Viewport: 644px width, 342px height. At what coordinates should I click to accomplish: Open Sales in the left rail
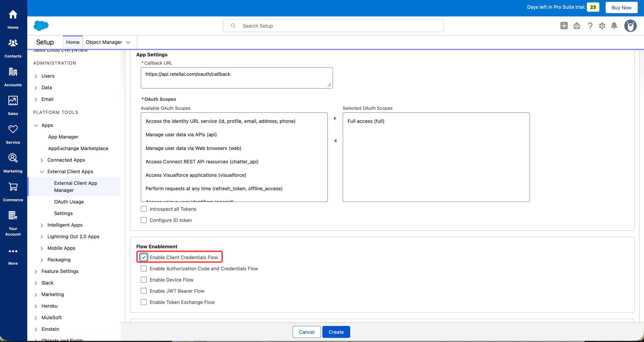coord(13,106)
